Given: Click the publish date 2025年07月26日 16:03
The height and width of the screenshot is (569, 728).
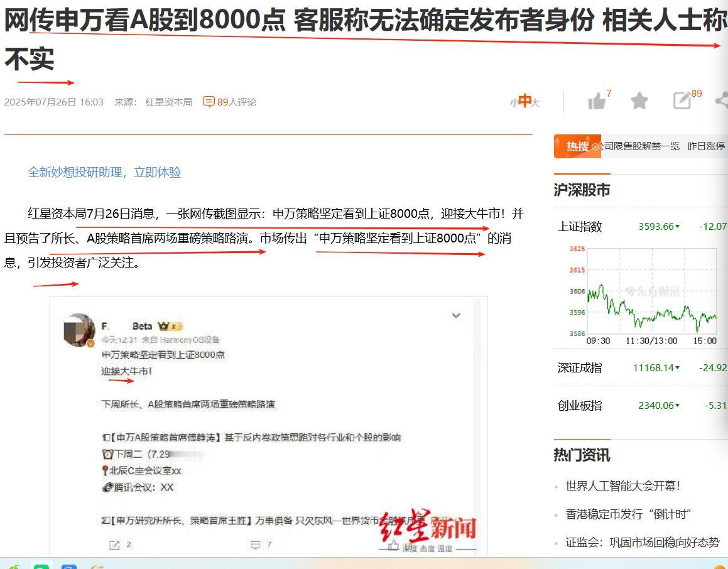Looking at the screenshot, I should click(54, 102).
